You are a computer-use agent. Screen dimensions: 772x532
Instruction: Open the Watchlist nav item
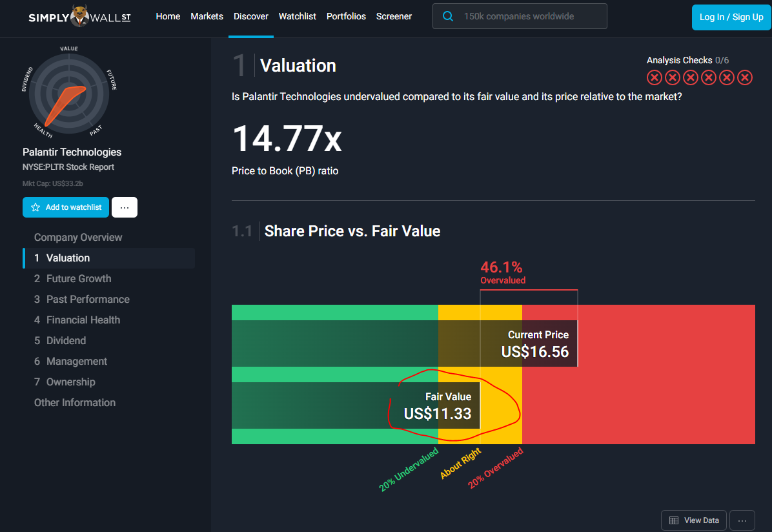(298, 16)
